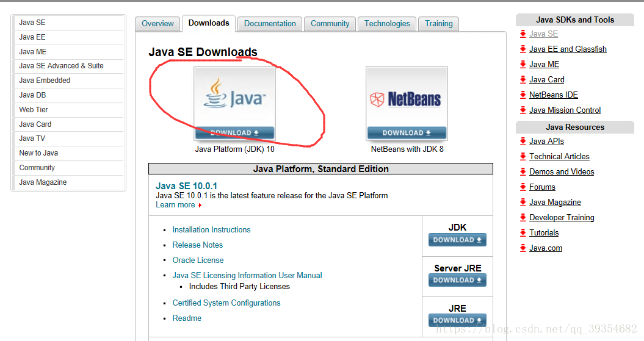Open NetBeans IDE link
Image resolution: width=644 pixels, height=341 pixels.
point(553,95)
